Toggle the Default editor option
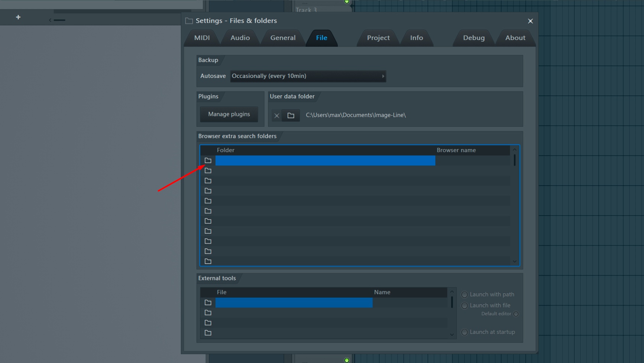The height and width of the screenshot is (363, 644). coord(516,314)
